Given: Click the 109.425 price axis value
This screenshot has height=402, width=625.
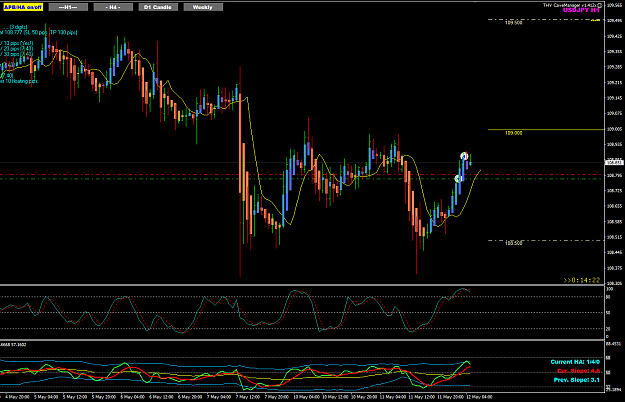Looking at the screenshot, I should tap(614, 36).
